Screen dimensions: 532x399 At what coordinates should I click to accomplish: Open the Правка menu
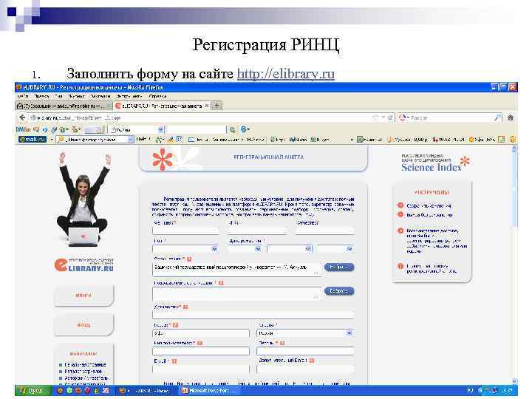41,96
